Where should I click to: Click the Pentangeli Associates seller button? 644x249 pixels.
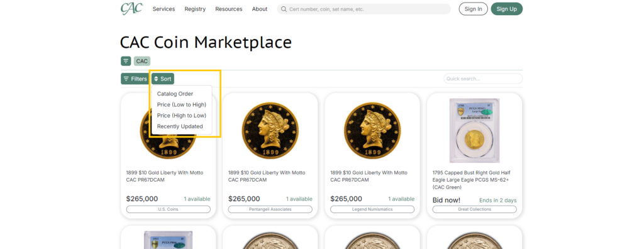270,209
